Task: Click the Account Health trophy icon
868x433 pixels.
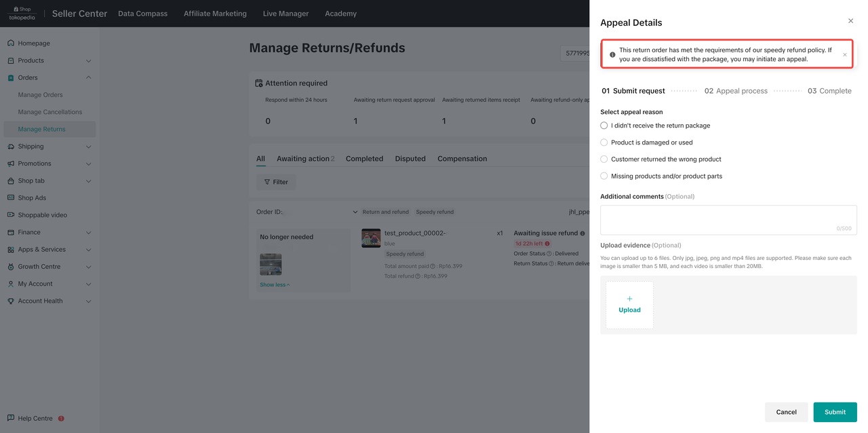Action: click(11, 301)
